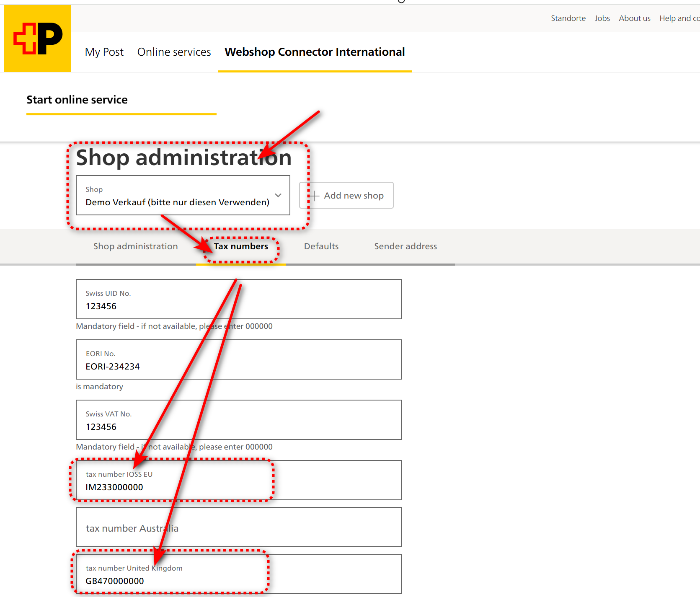Click the plus icon beside Add new shop
This screenshot has width=700, height=597.
point(314,196)
